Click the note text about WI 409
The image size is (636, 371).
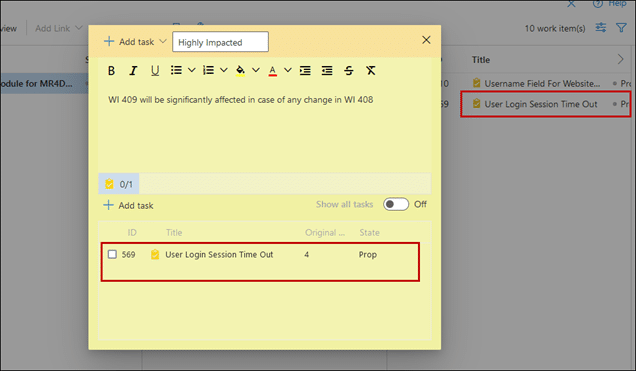point(241,100)
